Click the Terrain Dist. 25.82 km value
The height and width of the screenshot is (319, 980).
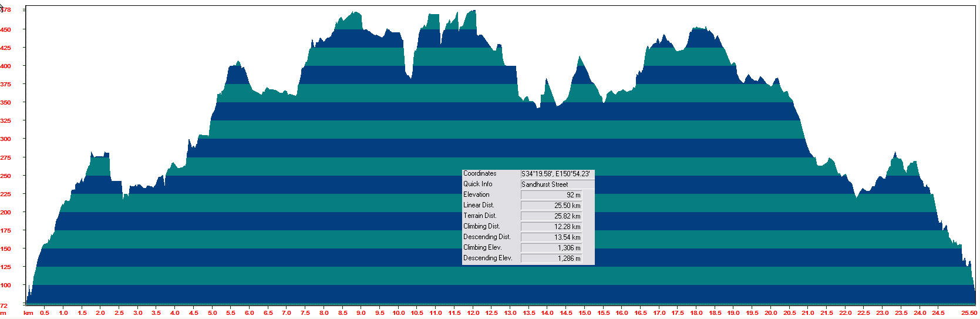(x=557, y=216)
